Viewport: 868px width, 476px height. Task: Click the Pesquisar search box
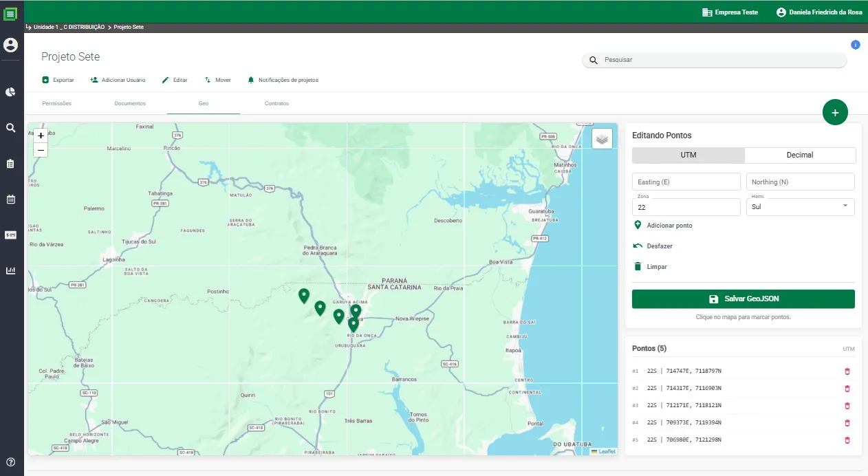pos(715,60)
